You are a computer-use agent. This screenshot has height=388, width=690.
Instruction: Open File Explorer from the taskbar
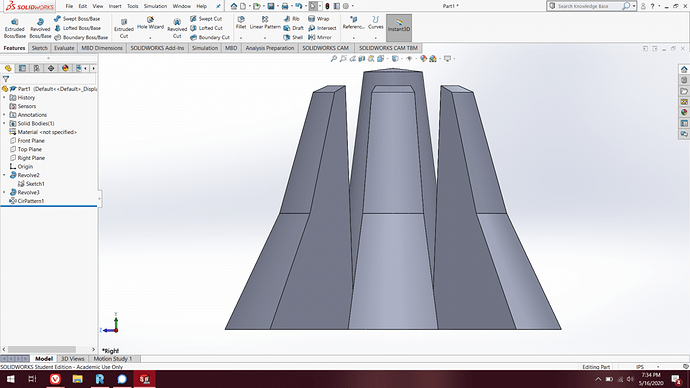tap(77, 379)
